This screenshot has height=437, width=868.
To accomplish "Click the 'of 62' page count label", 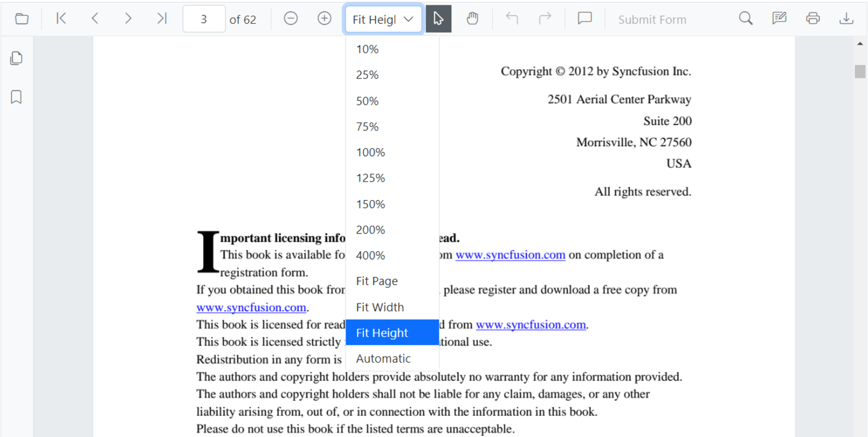I will [243, 20].
